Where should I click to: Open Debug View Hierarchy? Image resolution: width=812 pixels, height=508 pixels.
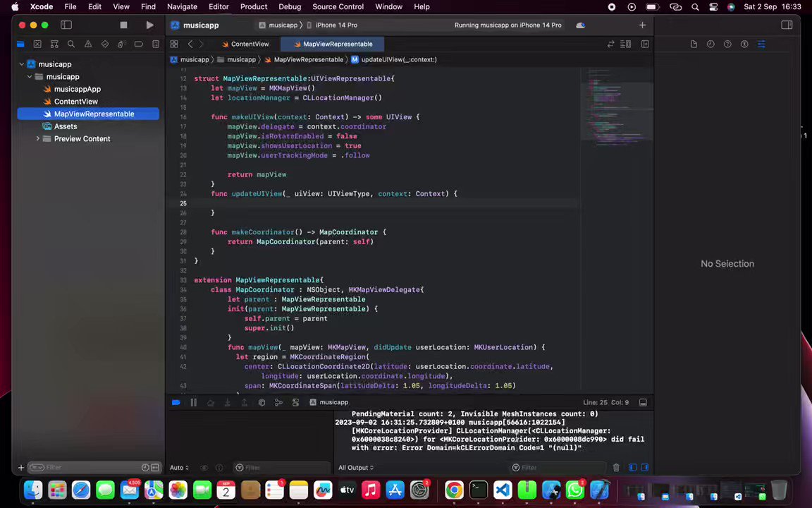click(x=262, y=402)
